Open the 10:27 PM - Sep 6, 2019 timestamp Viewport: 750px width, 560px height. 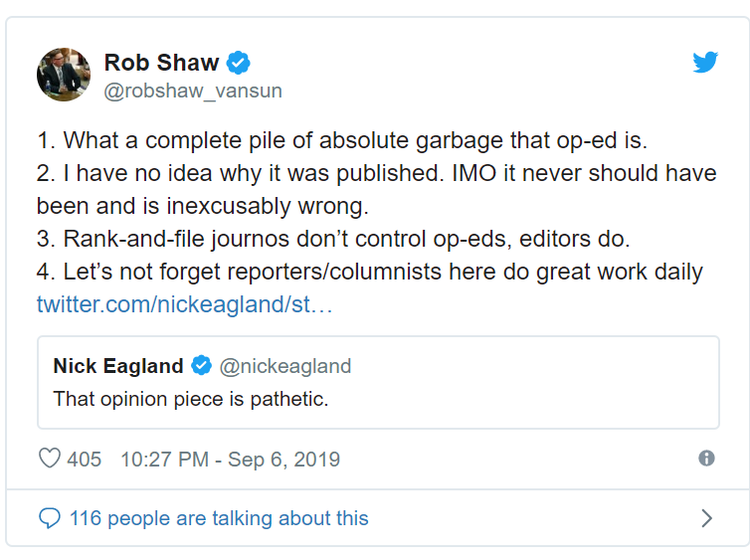pos(230,460)
